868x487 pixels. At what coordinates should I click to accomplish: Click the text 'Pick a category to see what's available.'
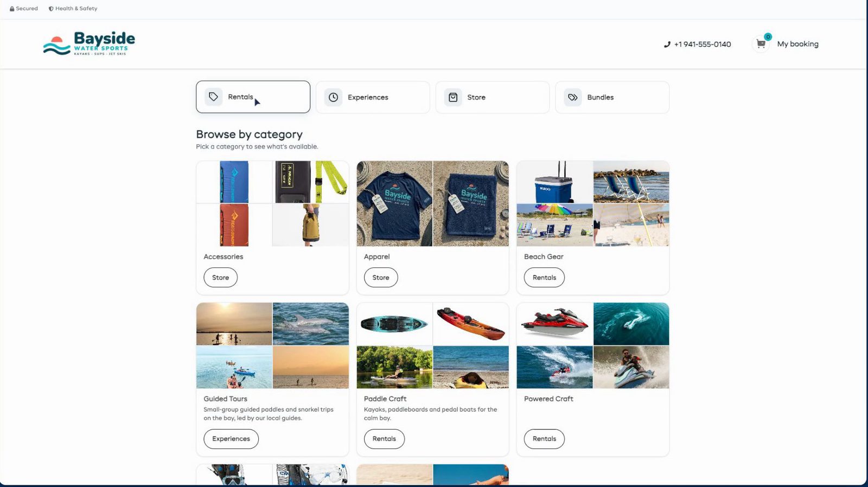point(257,147)
